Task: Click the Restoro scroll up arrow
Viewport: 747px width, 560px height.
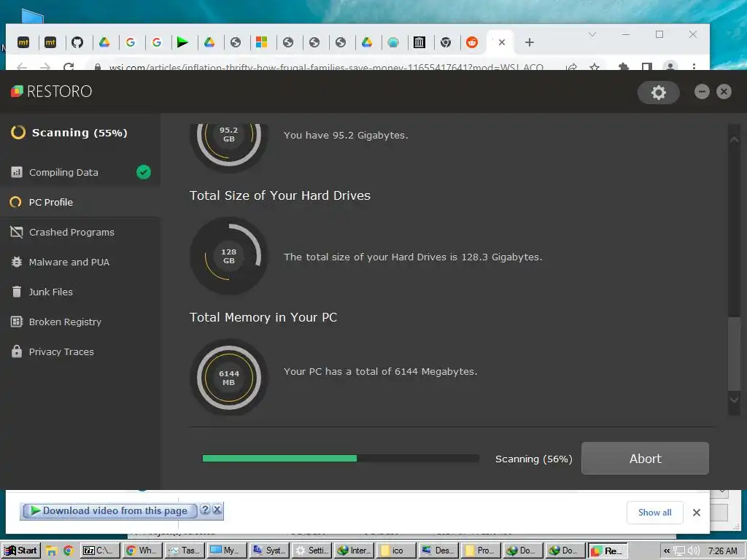Action: [x=734, y=139]
